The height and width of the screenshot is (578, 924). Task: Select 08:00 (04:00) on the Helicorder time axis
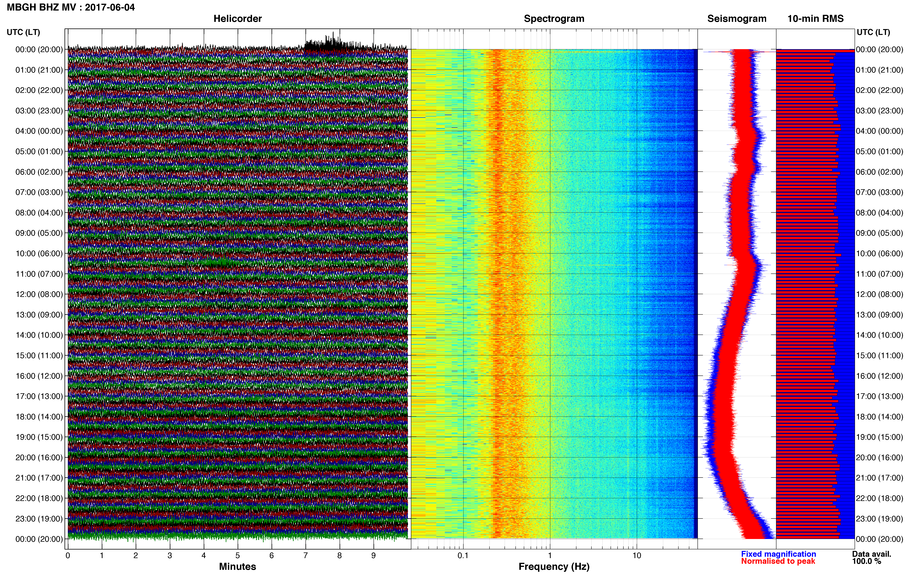[39, 213]
